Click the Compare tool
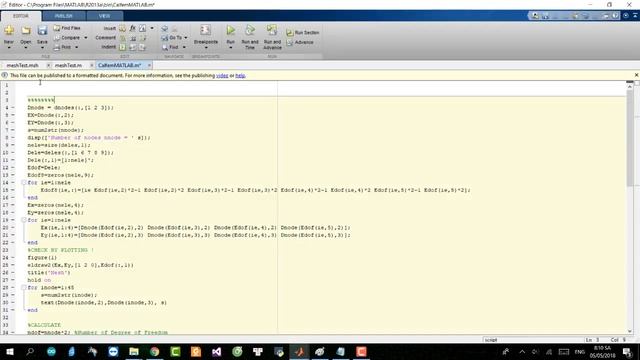 67,38
